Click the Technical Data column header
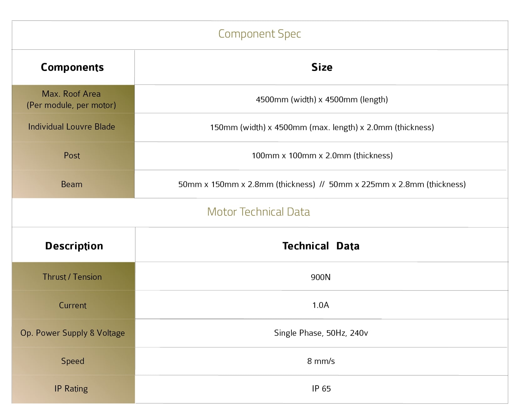Viewport: 516px width, 420px height. click(321, 246)
